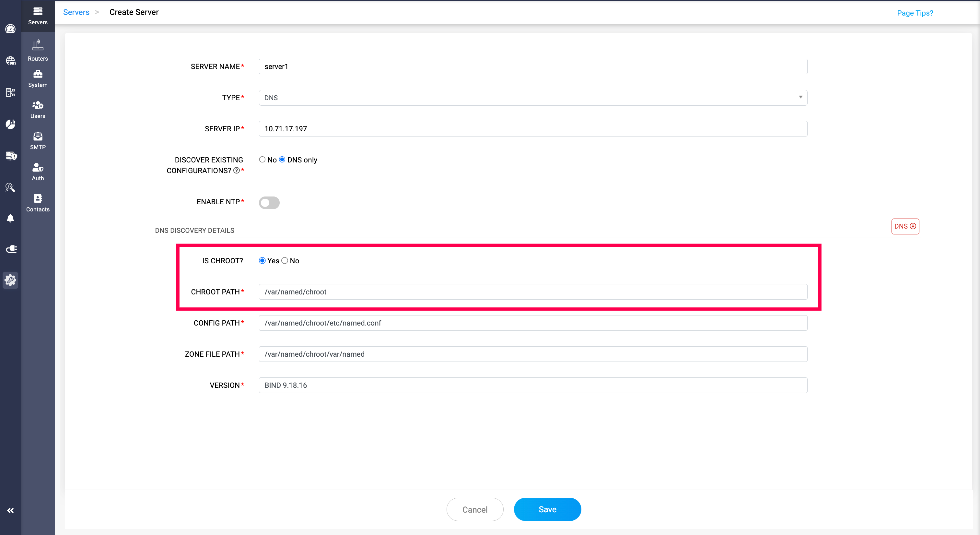Open the notifications bell icon
Image resolution: width=980 pixels, height=535 pixels.
click(x=10, y=219)
